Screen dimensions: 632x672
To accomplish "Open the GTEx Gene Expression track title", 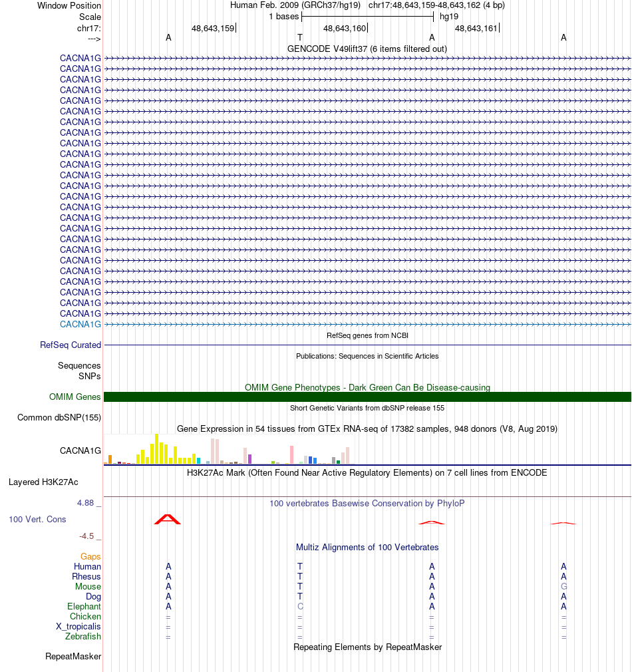I will 367,428.
